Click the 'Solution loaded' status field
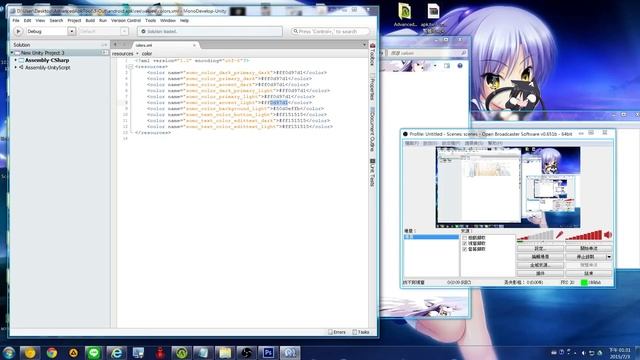This screenshot has height=360, width=640. (210, 31)
